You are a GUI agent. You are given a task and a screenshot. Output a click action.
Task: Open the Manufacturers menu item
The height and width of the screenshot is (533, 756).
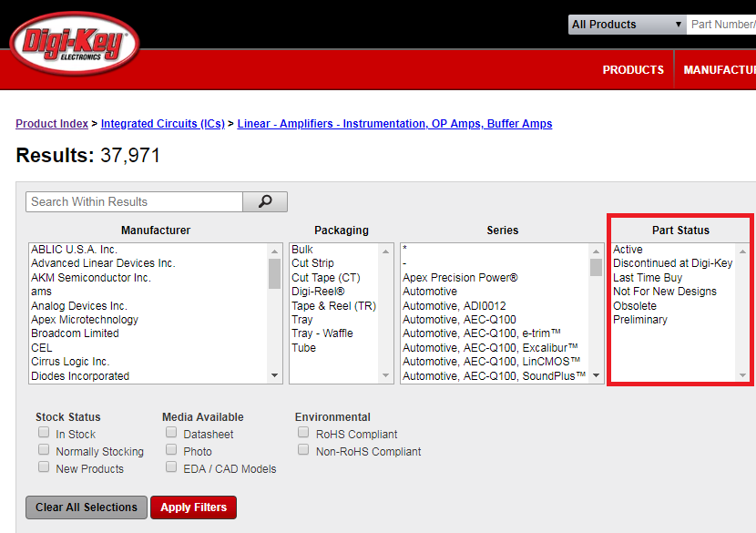pyautogui.click(x=719, y=70)
